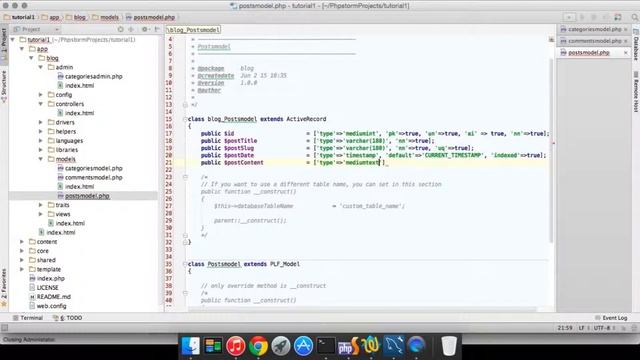This screenshot has width=640, height=360.
Task: Collapse the blog folder
Action: click(x=31, y=58)
